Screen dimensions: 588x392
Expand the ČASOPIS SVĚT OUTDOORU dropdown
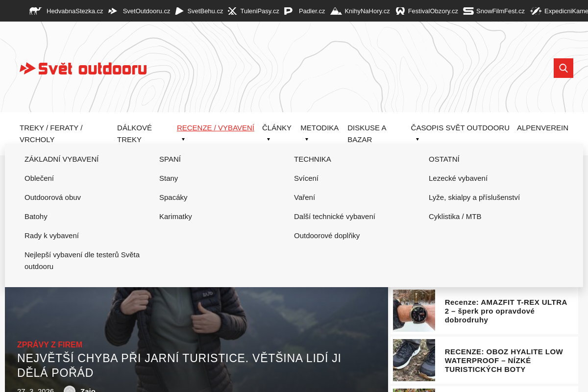[417, 139]
